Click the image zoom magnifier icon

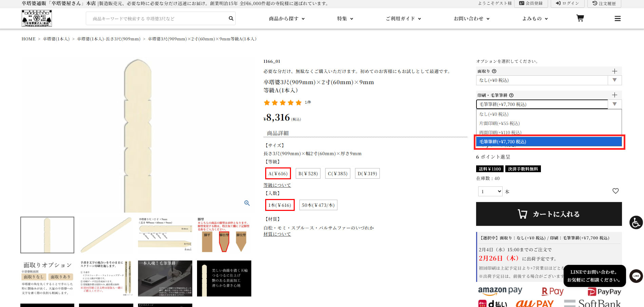[x=247, y=203]
